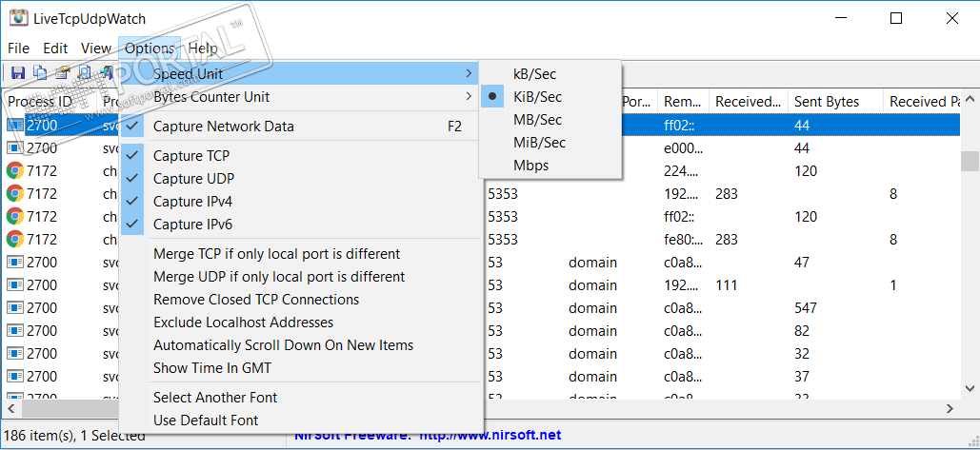The image size is (980, 450).
Task: Turn on Automatically Scroll Down On New Items
Action: pos(301,345)
